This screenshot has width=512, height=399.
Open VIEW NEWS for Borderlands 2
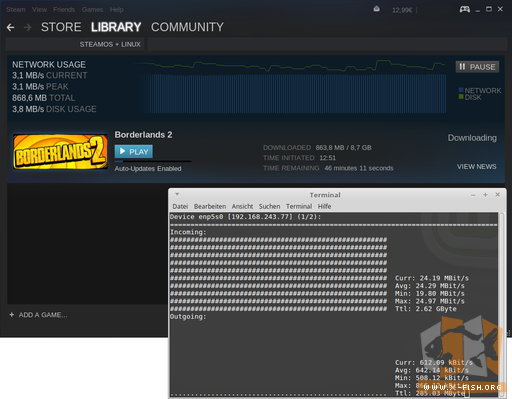476,167
